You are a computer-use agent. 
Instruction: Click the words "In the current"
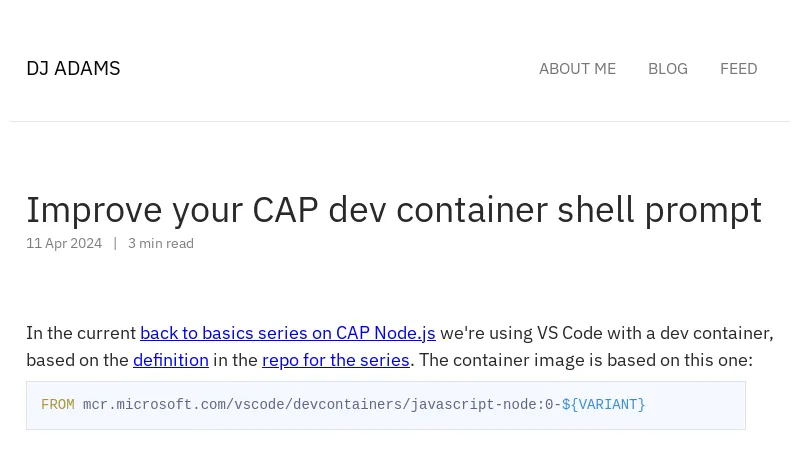point(81,333)
